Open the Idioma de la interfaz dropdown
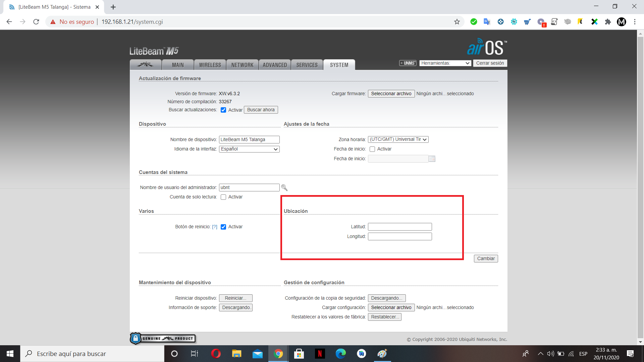644x362 pixels. click(249, 149)
